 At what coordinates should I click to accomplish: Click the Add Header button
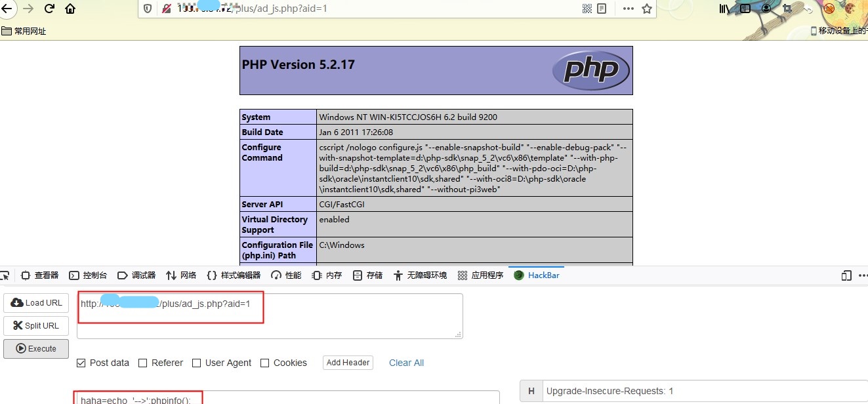(348, 363)
